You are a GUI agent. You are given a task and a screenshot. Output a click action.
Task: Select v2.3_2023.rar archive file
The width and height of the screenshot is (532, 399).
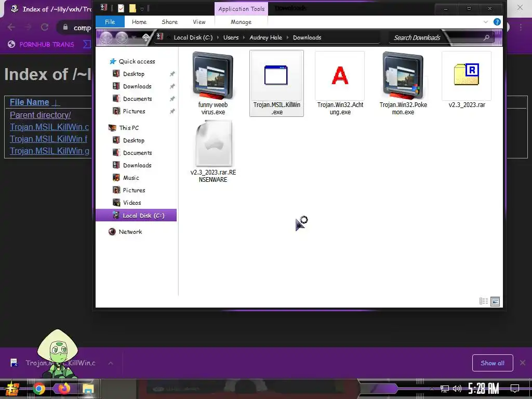pyautogui.click(x=467, y=80)
